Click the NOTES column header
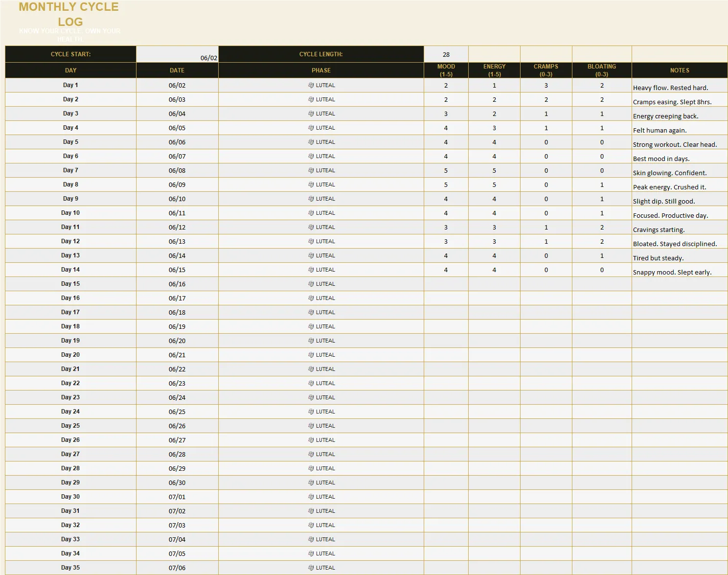728x575 pixels. (x=680, y=70)
